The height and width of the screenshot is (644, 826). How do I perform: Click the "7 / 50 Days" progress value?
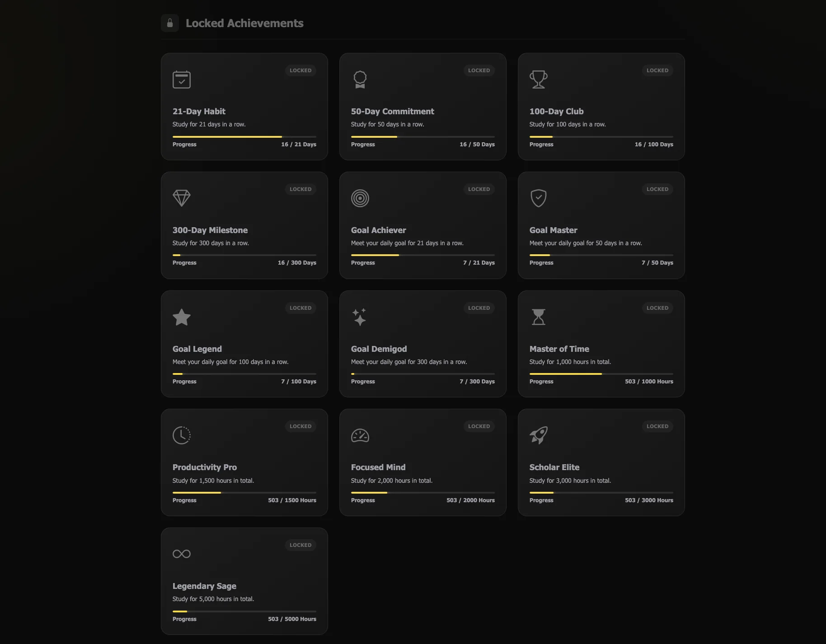pyautogui.click(x=657, y=263)
